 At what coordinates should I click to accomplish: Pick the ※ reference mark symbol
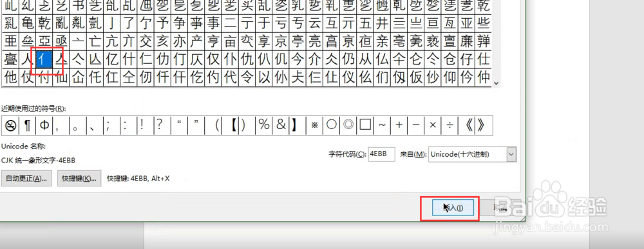pyautogui.click(x=314, y=126)
